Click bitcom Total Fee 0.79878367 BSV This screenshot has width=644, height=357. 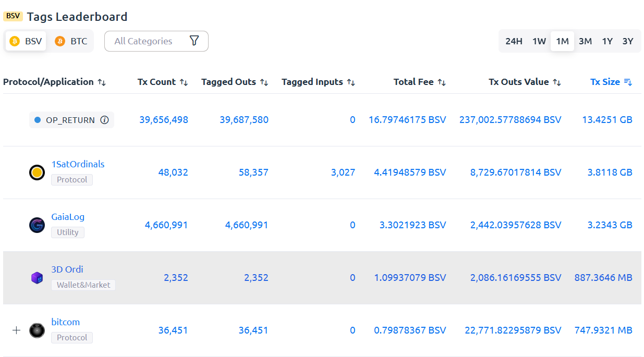point(410,330)
